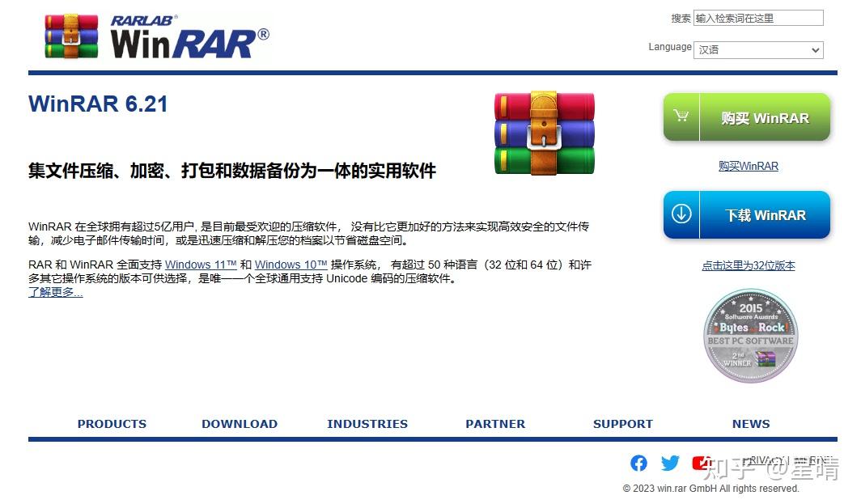Screen dimensions: 861x504
Task: Open the 32-bit version via 点击这里为32位版本 link
Action: point(748,266)
